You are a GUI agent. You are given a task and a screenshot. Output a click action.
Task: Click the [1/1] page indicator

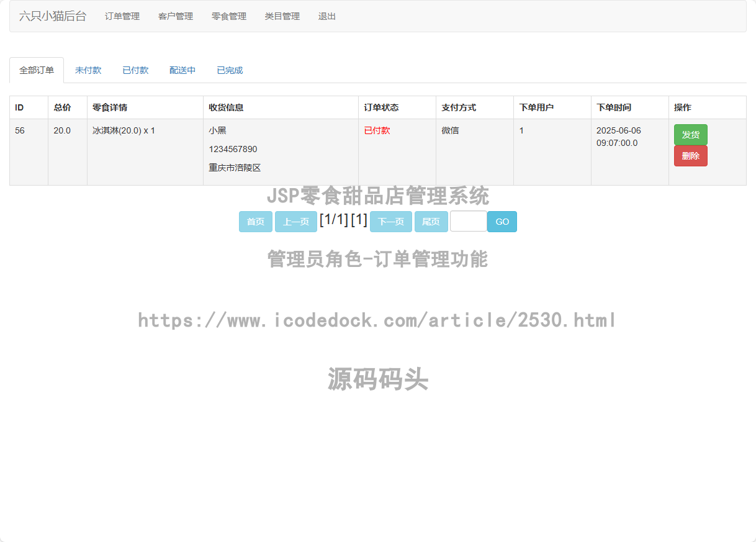pyautogui.click(x=334, y=220)
